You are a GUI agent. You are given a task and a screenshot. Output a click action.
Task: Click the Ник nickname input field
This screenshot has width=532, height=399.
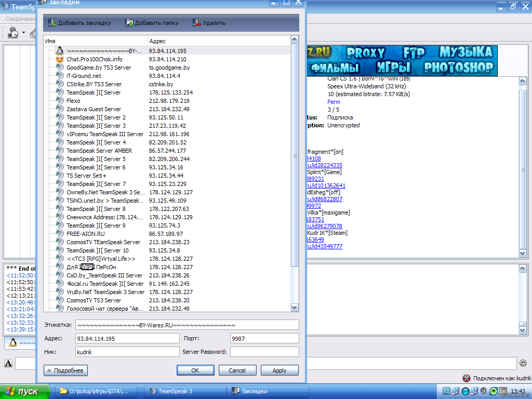(x=127, y=352)
